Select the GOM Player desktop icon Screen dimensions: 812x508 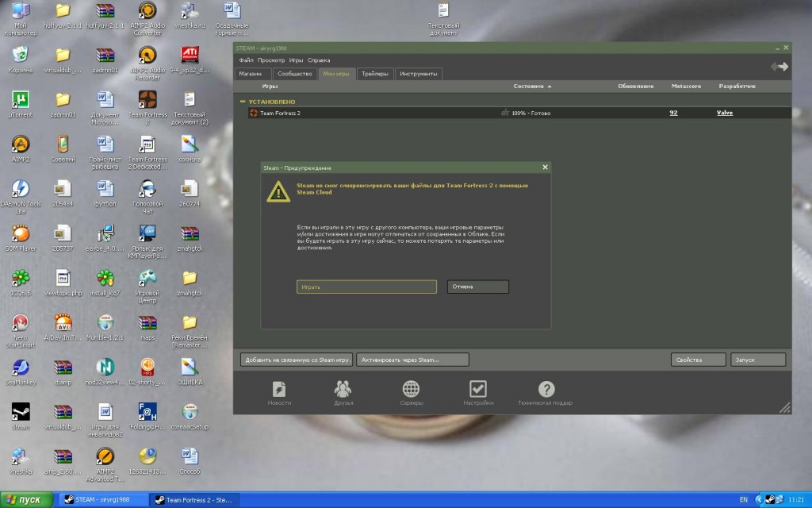click(21, 238)
